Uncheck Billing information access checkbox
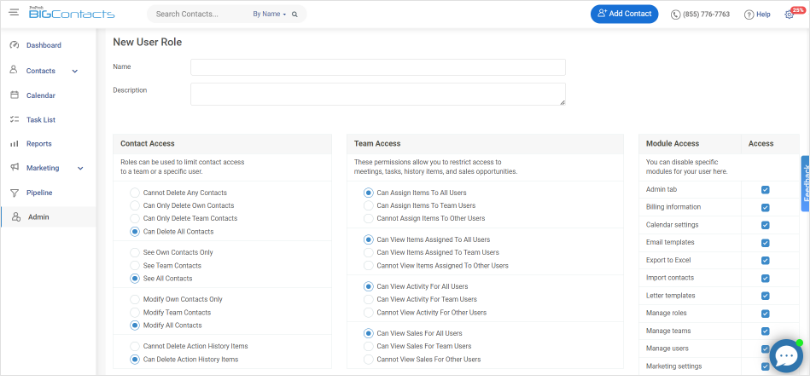810x376 pixels. point(765,208)
